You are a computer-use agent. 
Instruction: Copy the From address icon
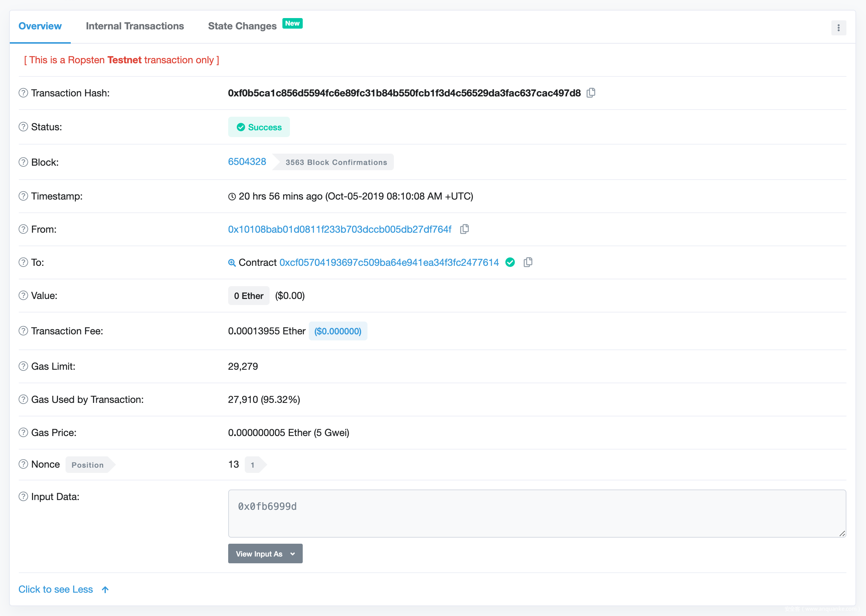click(x=464, y=229)
